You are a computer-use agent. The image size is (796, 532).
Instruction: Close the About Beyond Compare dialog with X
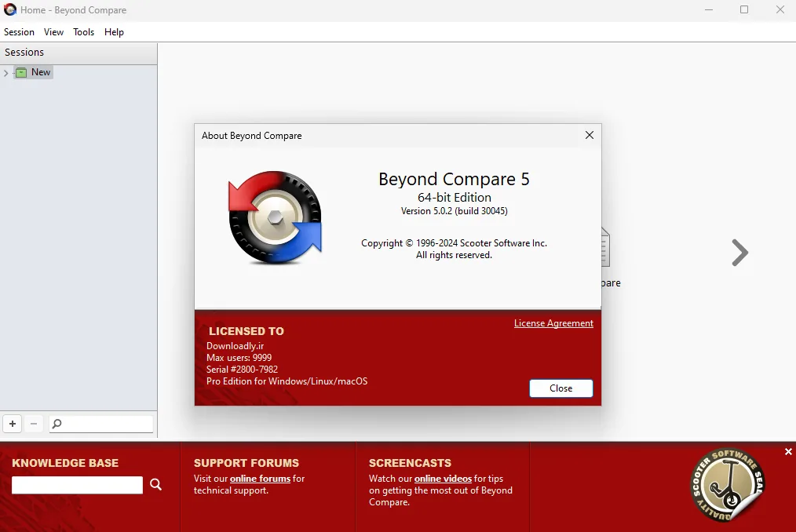[589, 135]
